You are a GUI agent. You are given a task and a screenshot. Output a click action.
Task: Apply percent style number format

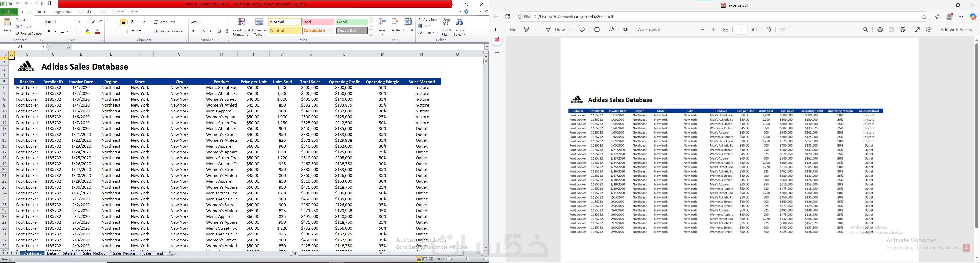203,31
